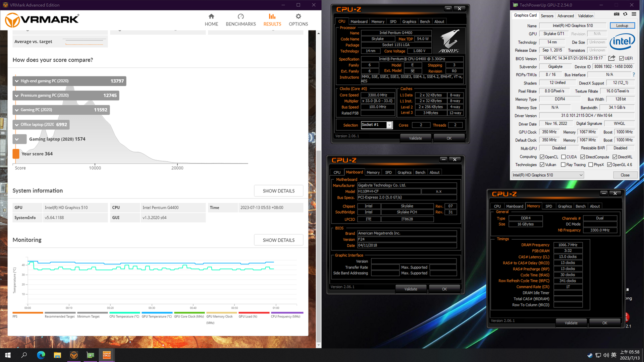Open CPU-Z Mainboard tab in CPU window
The width and height of the screenshot is (644, 362).
point(359,21)
